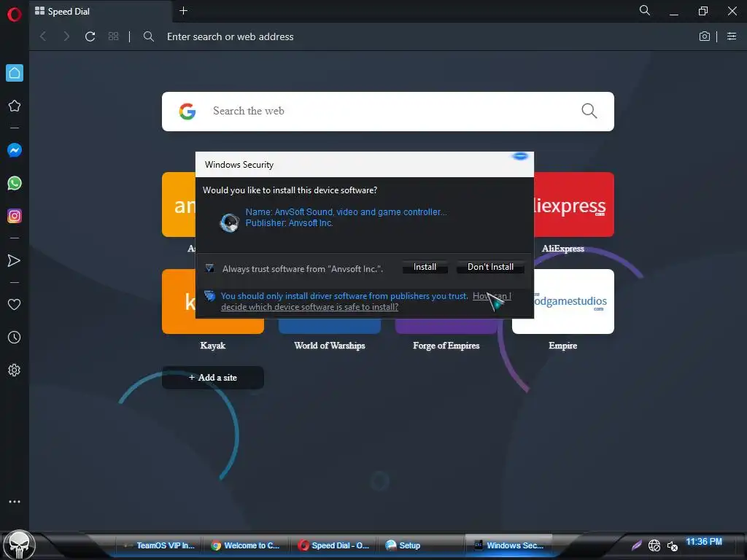Open WhatsApp in the sidebar
The width and height of the screenshot is (747, 560).
tap(15, 183)
